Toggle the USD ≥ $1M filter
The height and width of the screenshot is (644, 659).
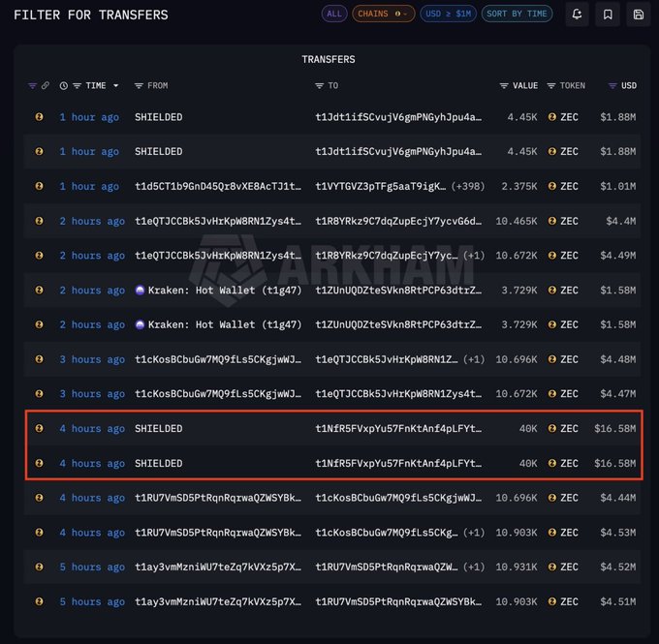(448, 14)
